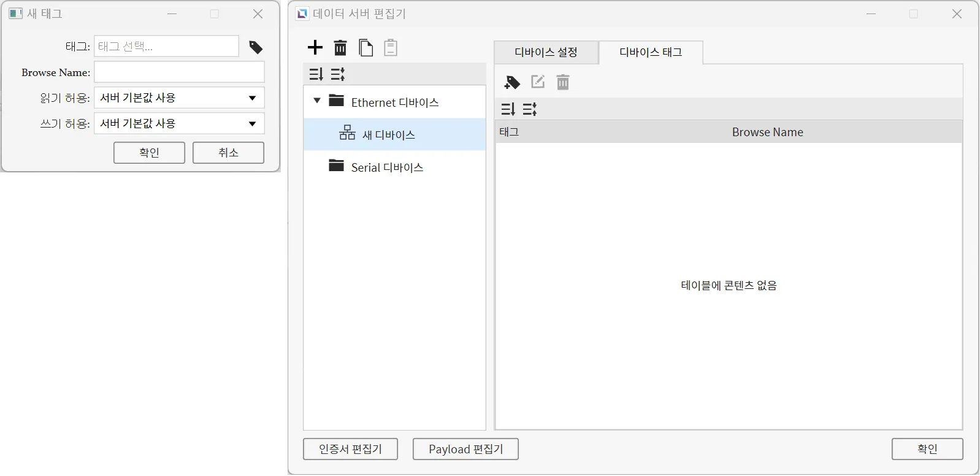Select the 디바이스 태그 tab

[651, 53]
